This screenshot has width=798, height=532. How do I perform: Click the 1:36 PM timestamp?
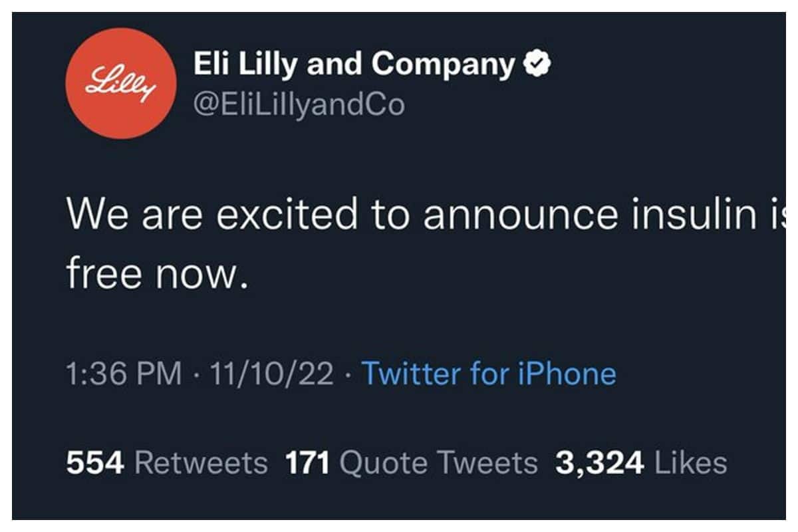pyautogui.click(x=124, y=374)
